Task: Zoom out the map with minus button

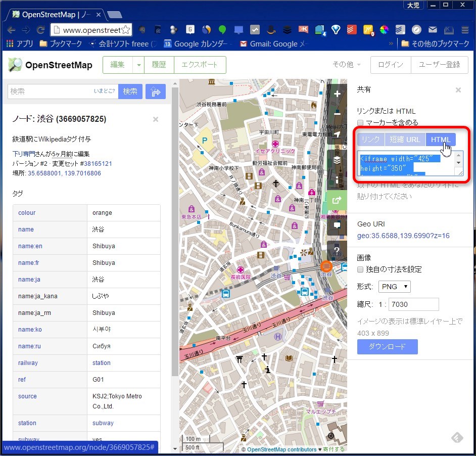Action: pos(337,113)
